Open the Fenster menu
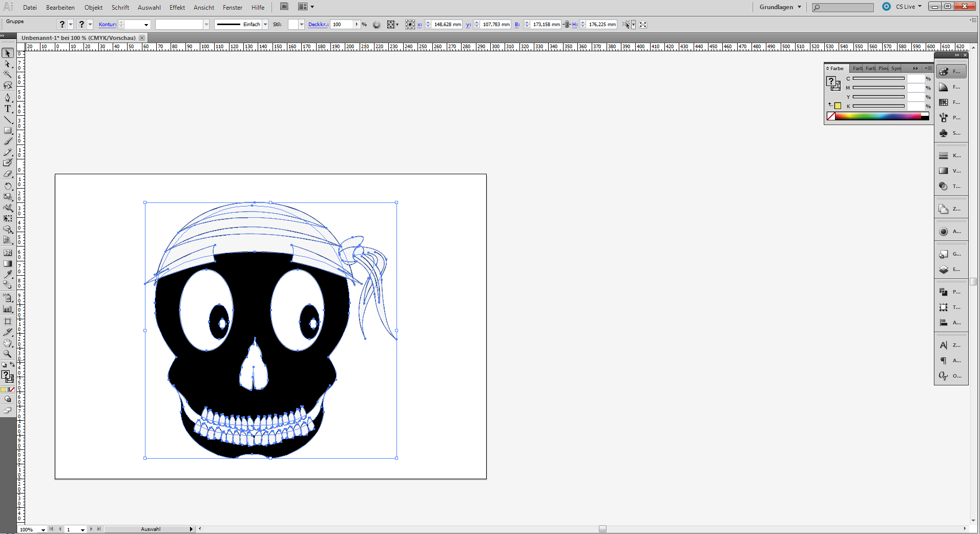This screenshot has height=534, width=980. (233, 8)
